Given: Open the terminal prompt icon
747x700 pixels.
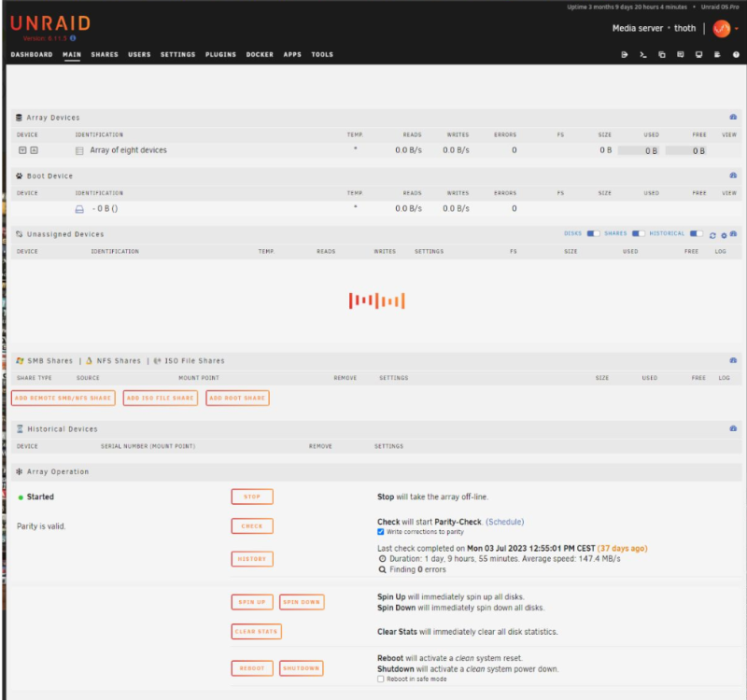Looking at the screenshot, I should [x=643, y=55].
